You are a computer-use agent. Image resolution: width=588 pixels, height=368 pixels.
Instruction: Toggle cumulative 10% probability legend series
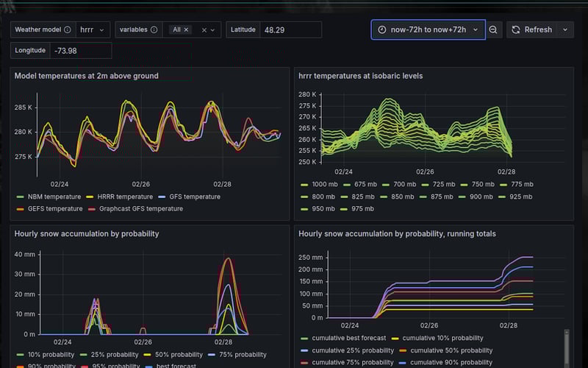click(443, 339)
